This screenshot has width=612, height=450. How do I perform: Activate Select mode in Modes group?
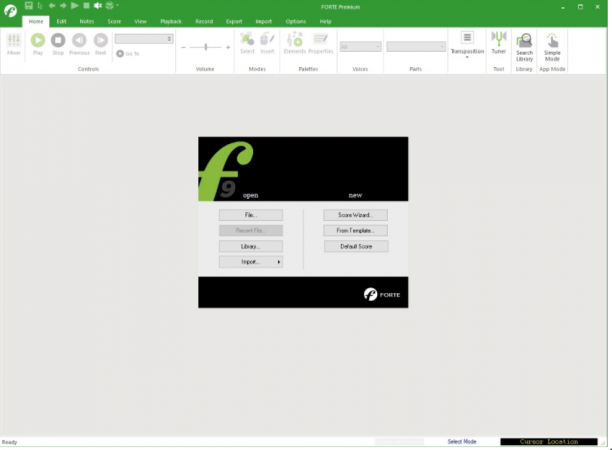(247, 44)
